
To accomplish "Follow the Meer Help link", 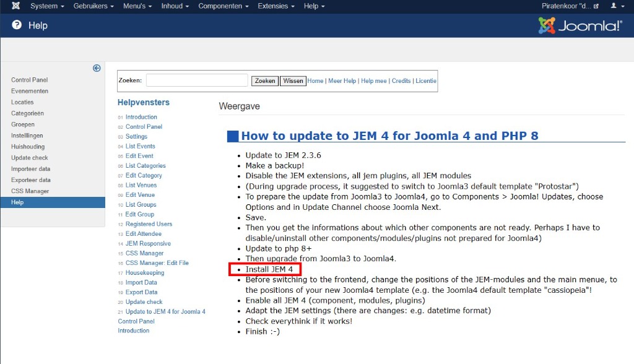I will pyautogui.click(x=342, y=81).
